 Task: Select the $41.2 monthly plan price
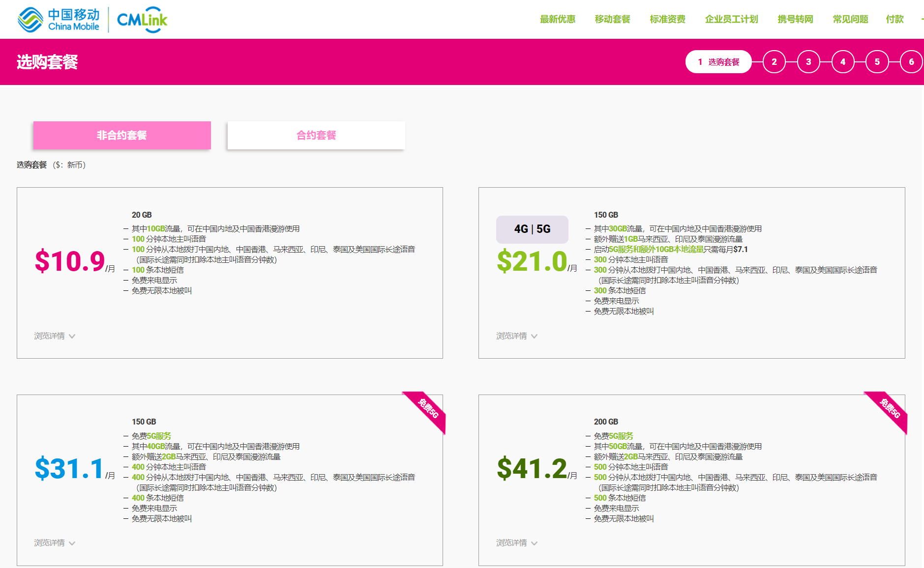point(537,468)
